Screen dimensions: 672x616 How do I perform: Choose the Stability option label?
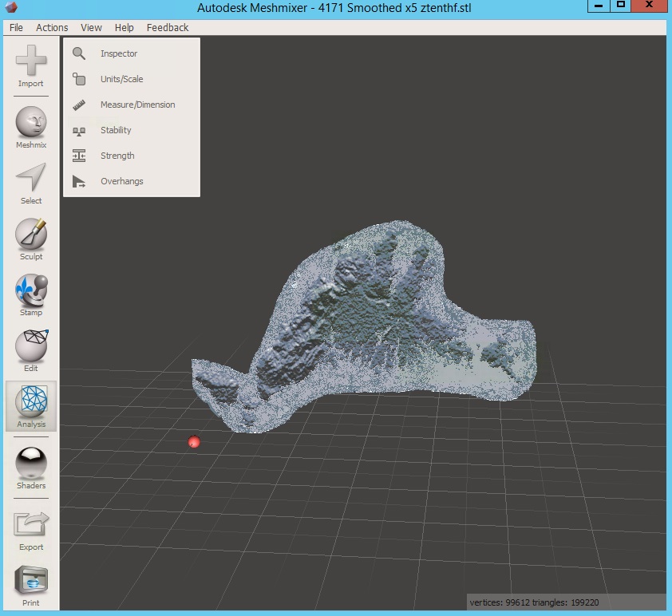tap(116, 130)
